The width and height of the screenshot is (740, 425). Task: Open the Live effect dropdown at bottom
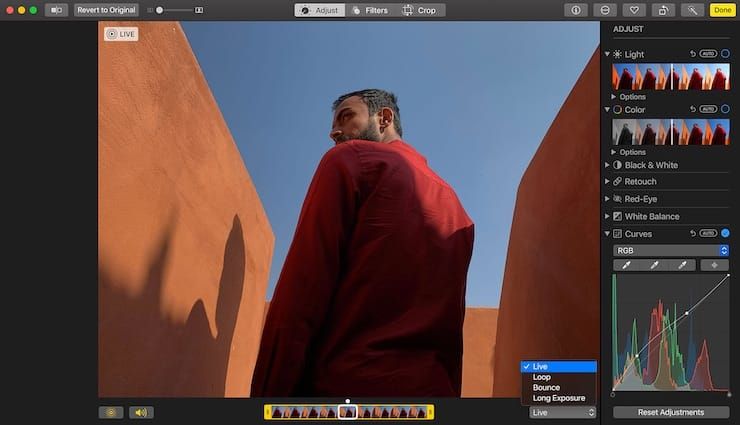(563, 412)
